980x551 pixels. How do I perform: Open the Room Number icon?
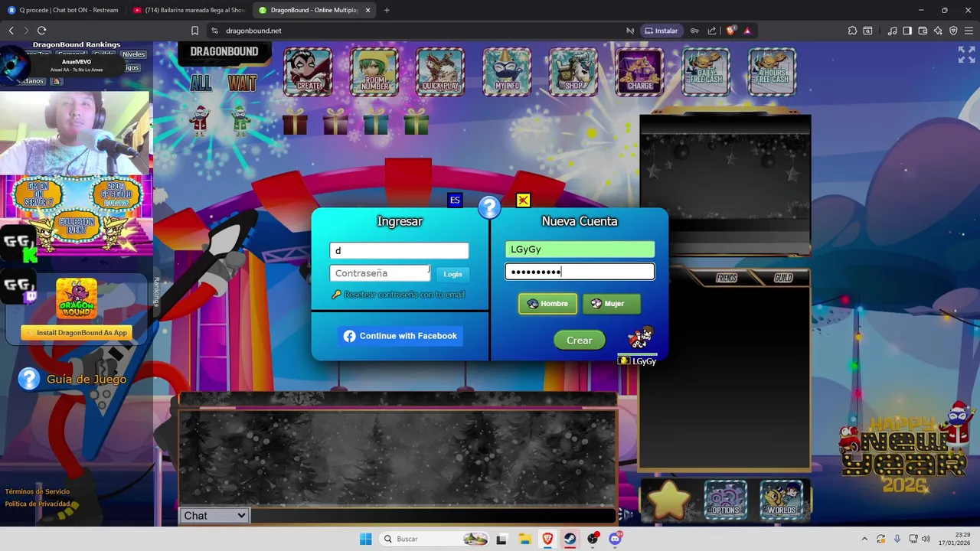coord(374,71)
